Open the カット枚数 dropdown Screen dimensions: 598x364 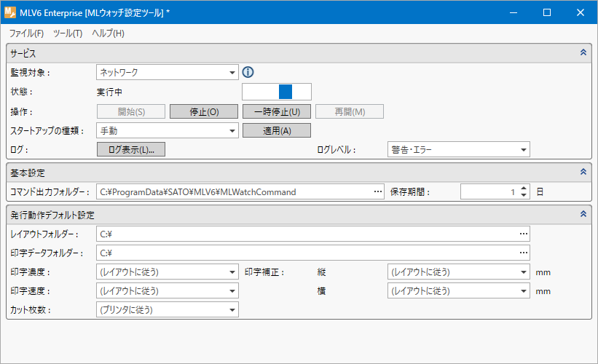point(168,309)
